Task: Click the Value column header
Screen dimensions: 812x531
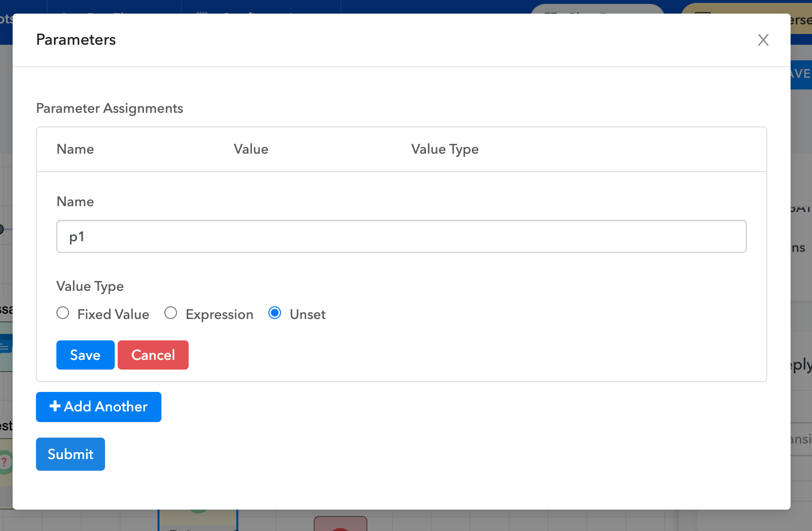Action: pyautogui.click(x=251, y=149)
